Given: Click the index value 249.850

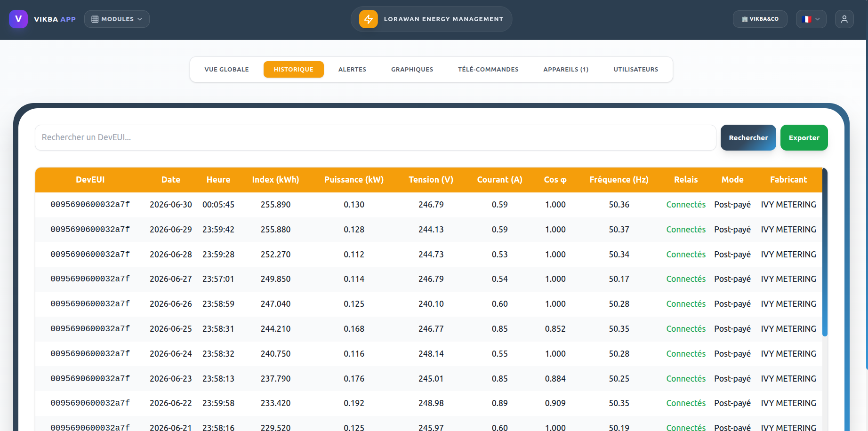Looking at the screenshot, I should tap(275, 279).
